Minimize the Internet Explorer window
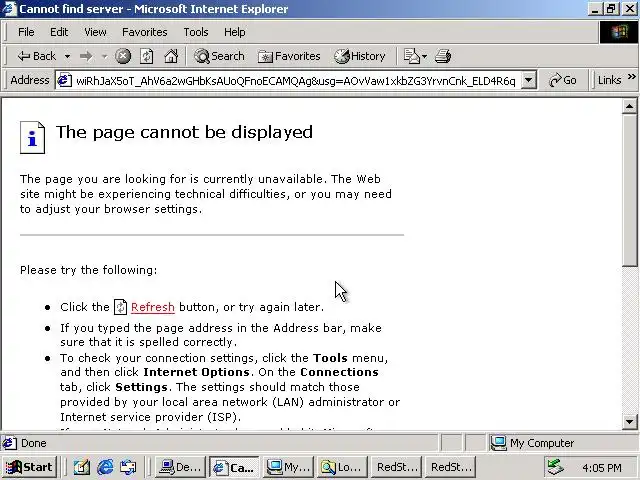 click(595, 9)
